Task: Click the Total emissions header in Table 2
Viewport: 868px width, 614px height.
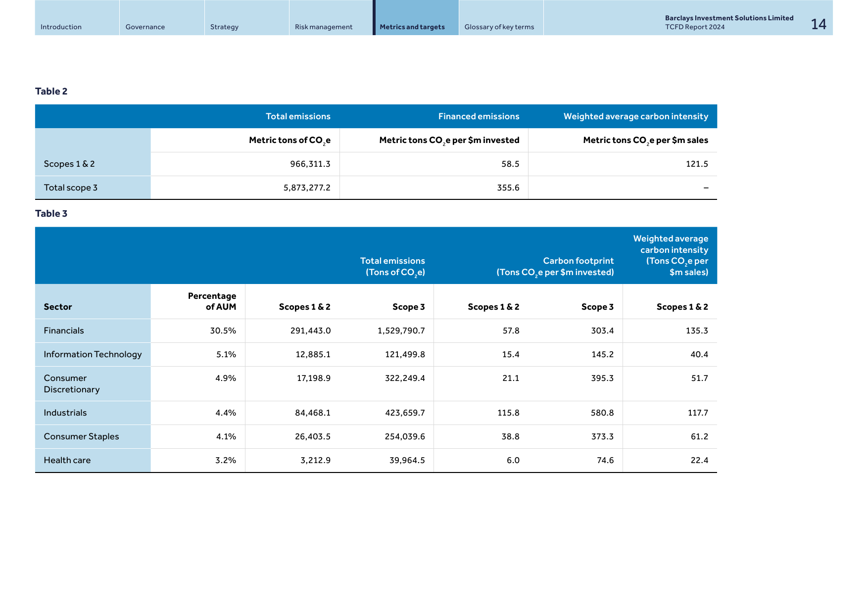Action: [x=298, y=116]
